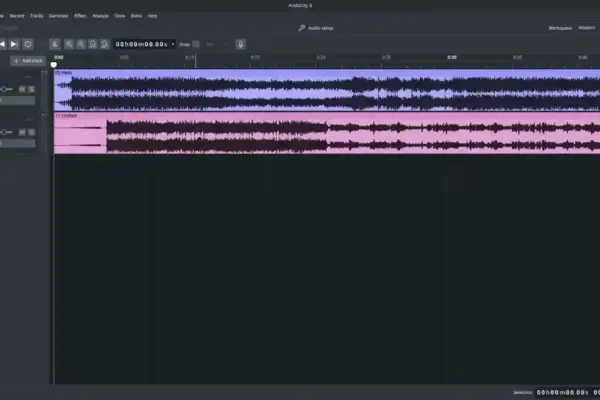
Task: Click the 0:20 mark on timeline ruler
Action: [x=321, y=57]
